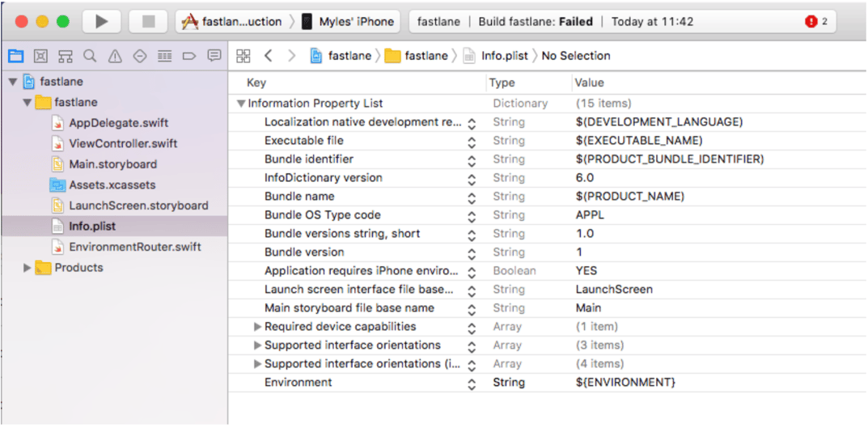Image resolution: width=868 pixels, height=428 pixels.
Task: Expand the Required device capabilities array
Action: [x=257, y=327]
